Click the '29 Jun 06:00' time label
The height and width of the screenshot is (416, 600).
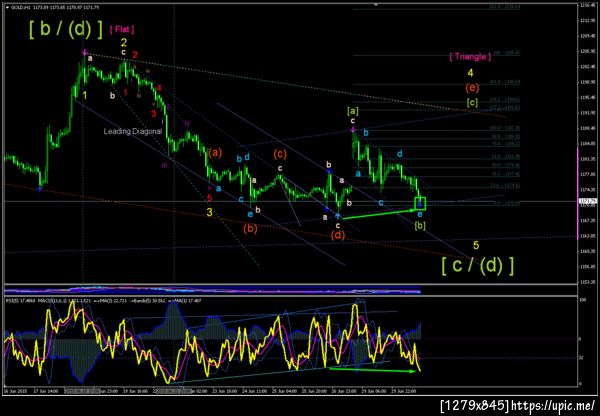pyautogui.click(x=373, y=392)
